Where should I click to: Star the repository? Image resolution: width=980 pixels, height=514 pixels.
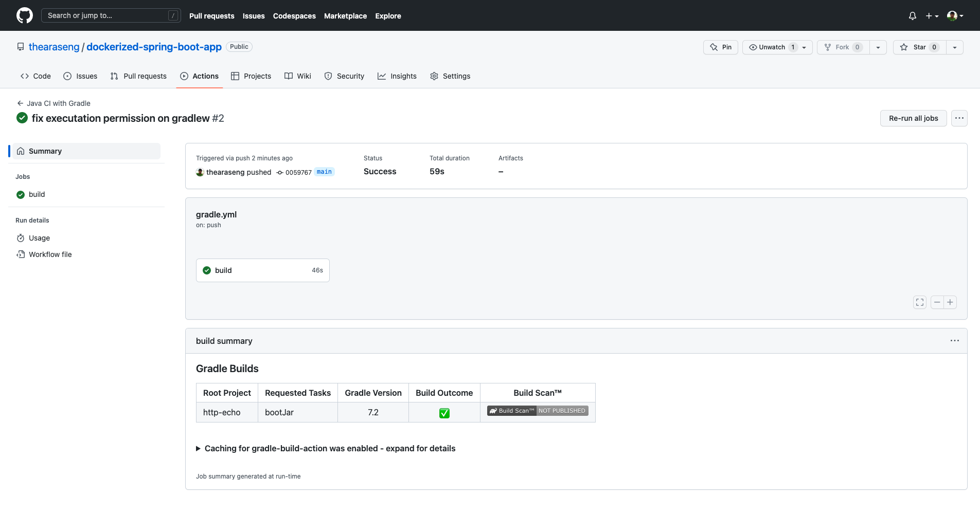tap(919, 47)
